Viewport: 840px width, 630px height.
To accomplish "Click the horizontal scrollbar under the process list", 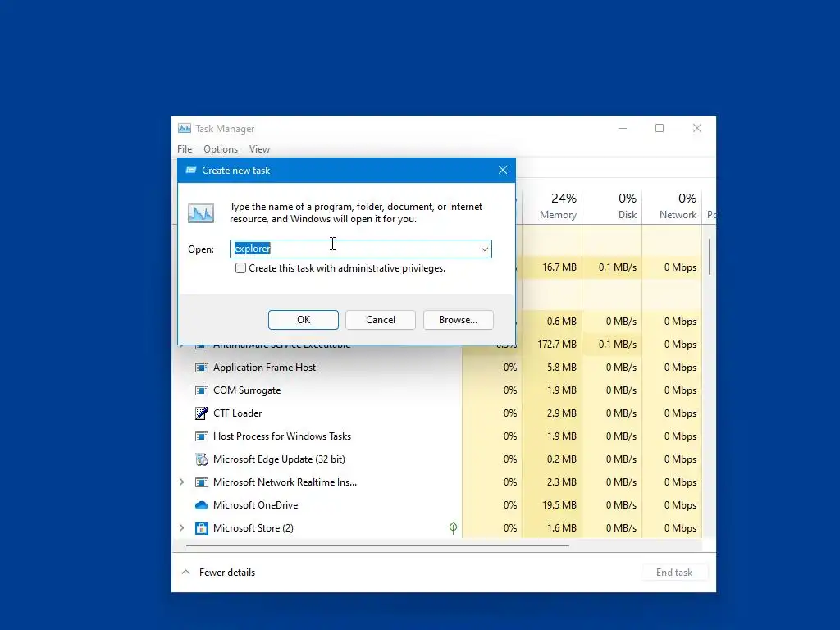I will (x=377, y=546).
